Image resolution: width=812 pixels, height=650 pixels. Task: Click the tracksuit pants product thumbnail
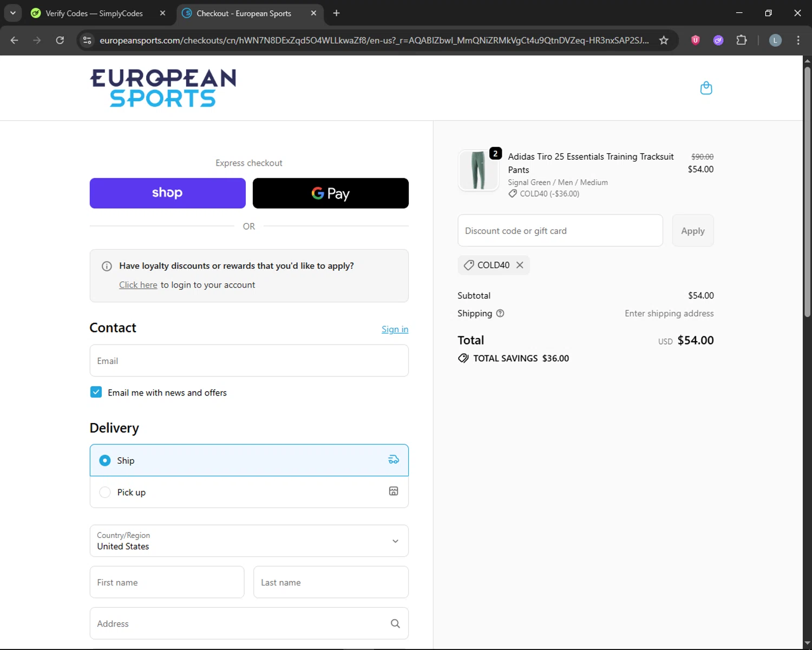click(x=478, y=170)
